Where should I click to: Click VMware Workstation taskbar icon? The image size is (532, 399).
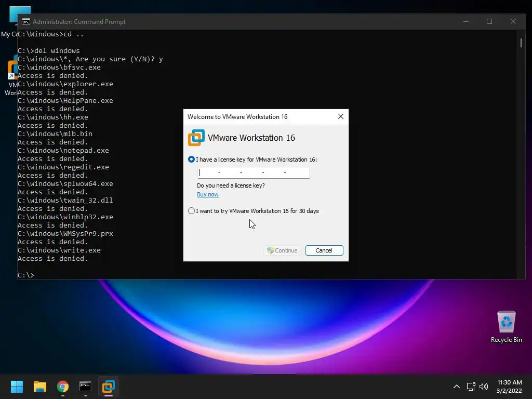click(x=109, y=387)
